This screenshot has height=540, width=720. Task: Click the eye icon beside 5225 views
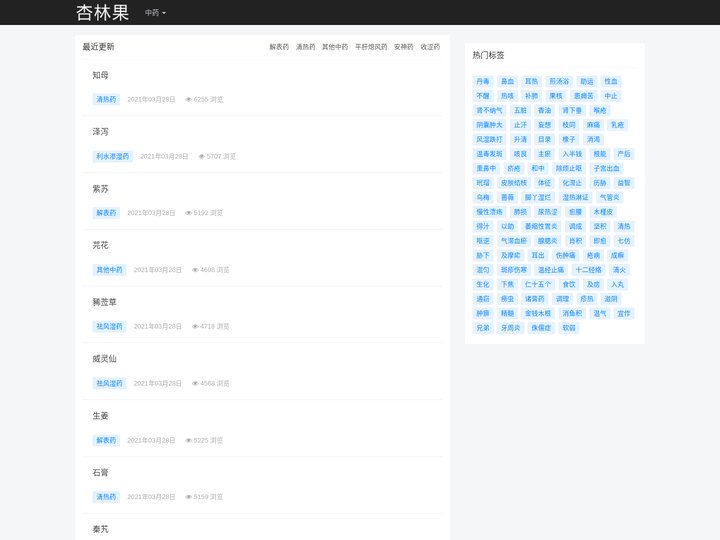tap(188, 440)
